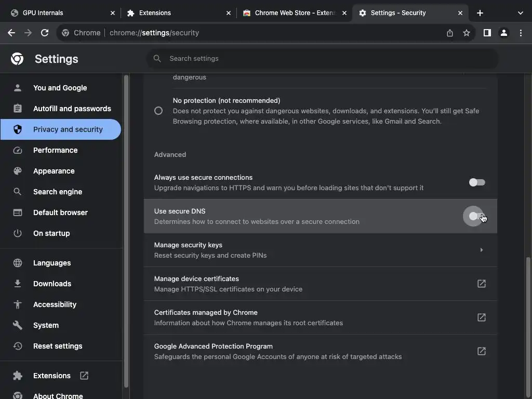The height and width of the screenshot is (399, 532).
Task: Go to Reset settings section
Action: (x=58, y=346)
